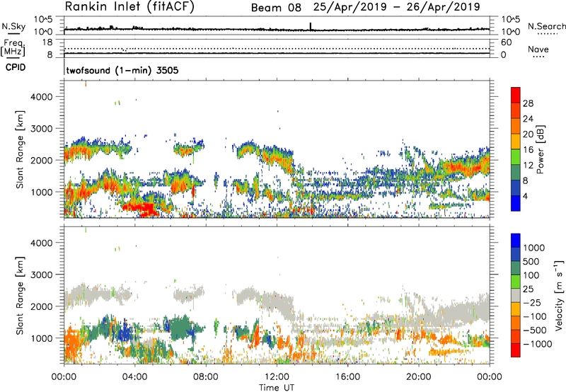Click the 'Rankin Inlet (fitACF)' title text
Image resolution: width=566 pixels, height=392 pixels.
tap(129, 7)
